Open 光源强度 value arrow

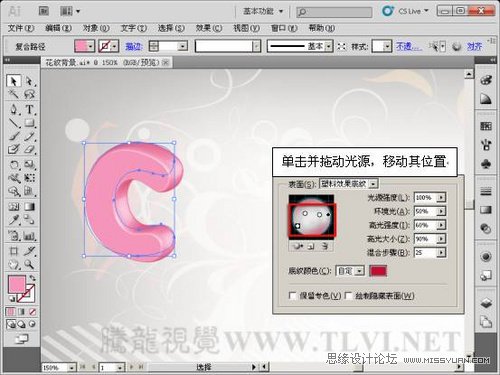(441, 198)
